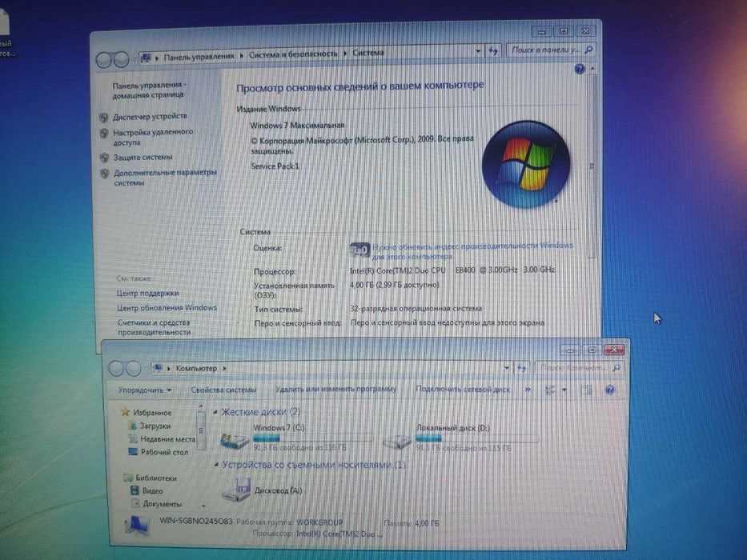Click refresh icon in Компьютер window

(x=522, y=368)
